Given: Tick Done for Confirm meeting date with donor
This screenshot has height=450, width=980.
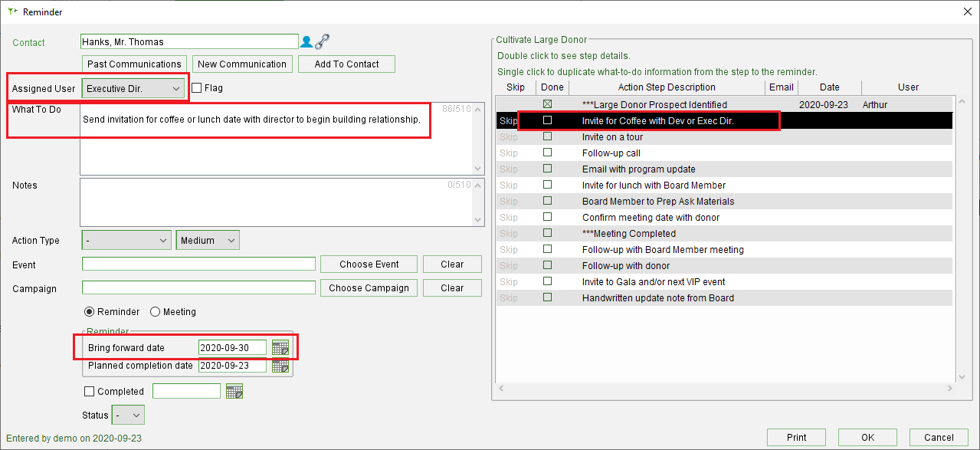Looking at the screenshot, I should 547,217.
